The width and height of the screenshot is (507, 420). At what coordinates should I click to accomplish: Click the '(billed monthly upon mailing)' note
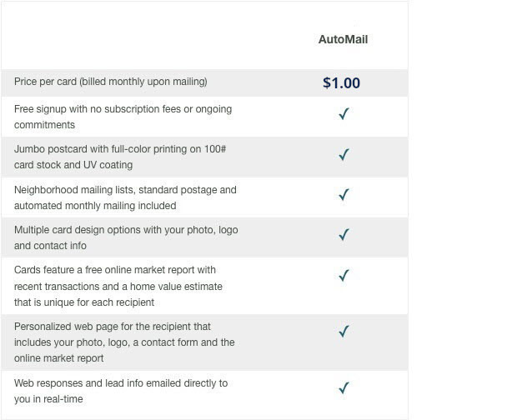pos(143,82)
